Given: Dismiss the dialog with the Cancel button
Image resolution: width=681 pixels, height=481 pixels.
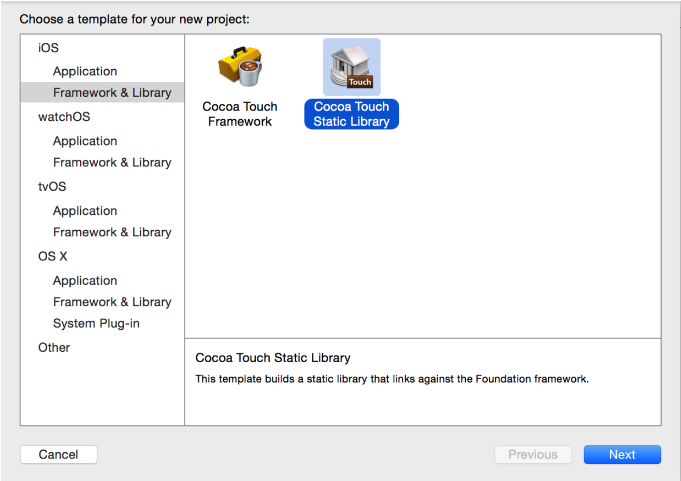Looking at the screenshot, I should [x=58, y=454].
